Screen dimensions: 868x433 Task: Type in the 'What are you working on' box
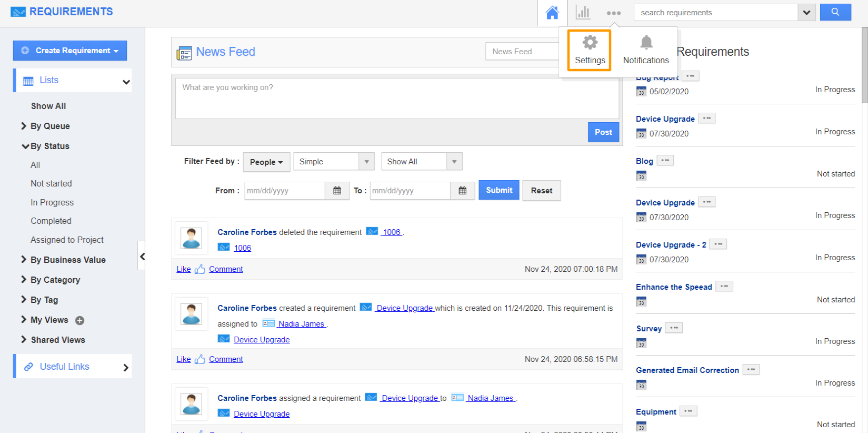tap(397, 99)
